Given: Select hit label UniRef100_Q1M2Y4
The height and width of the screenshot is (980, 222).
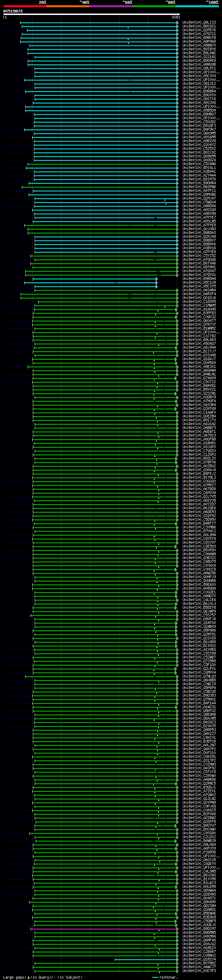Looking at the screenshot, I should coord(199,959).
